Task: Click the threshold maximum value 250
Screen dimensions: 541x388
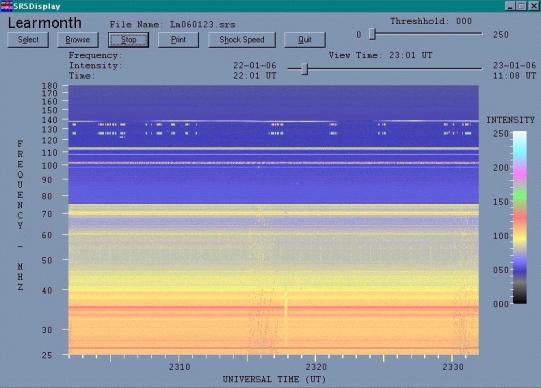Action: pos(501,35)
